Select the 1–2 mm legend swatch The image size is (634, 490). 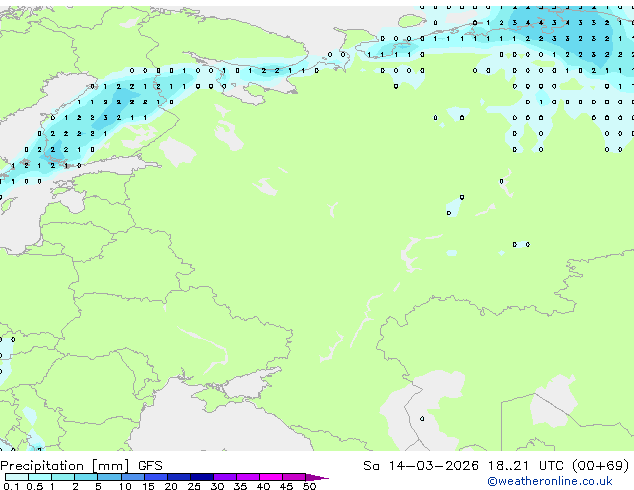click(x=63, y=477)
